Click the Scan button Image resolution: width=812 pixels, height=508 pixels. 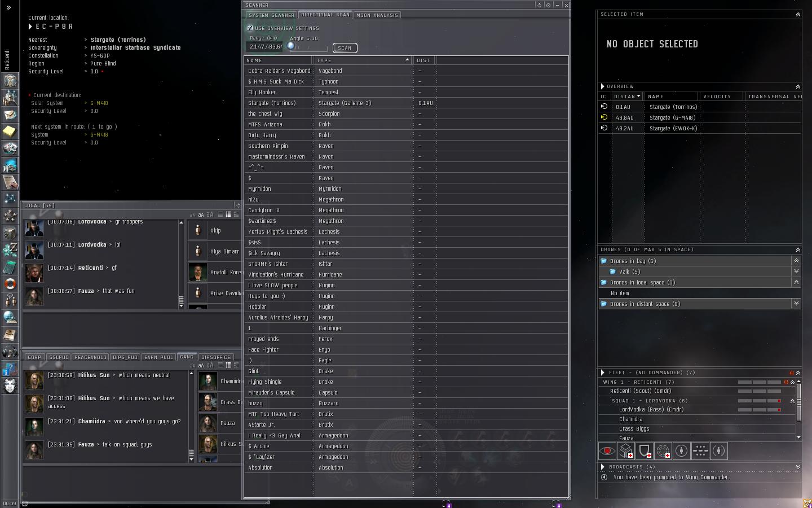pos(345,48)
